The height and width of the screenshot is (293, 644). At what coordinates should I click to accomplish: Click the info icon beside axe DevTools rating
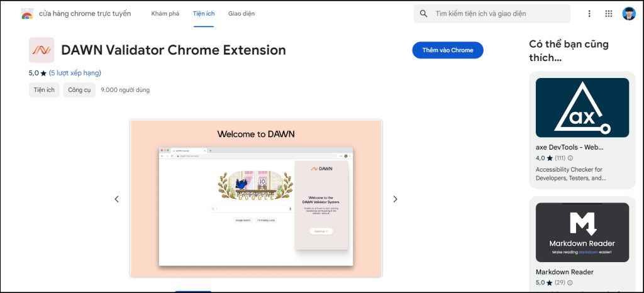point(570,158)
